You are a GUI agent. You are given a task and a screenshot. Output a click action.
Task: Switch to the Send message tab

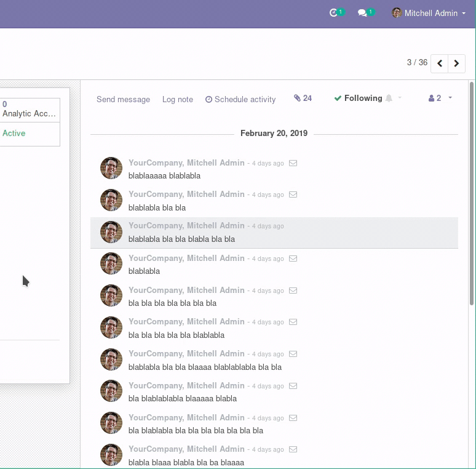(x=123, y=99)
